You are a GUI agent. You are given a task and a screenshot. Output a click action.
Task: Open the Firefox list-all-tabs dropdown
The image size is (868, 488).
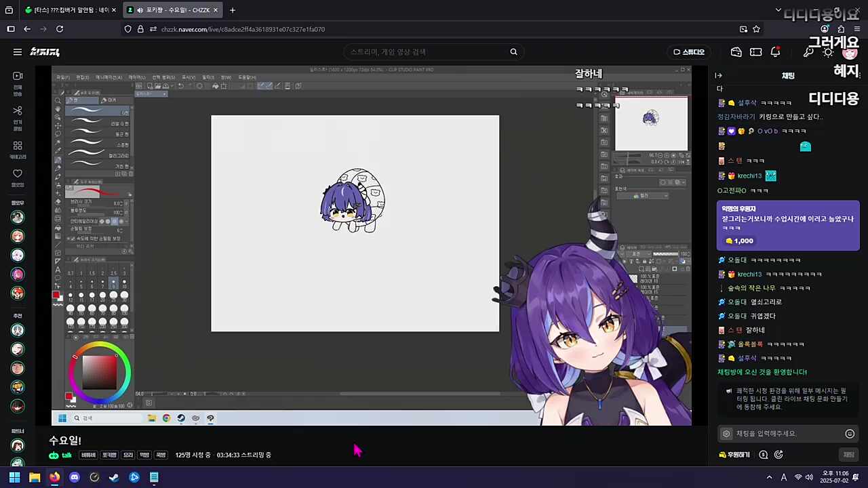pos(778,10)
